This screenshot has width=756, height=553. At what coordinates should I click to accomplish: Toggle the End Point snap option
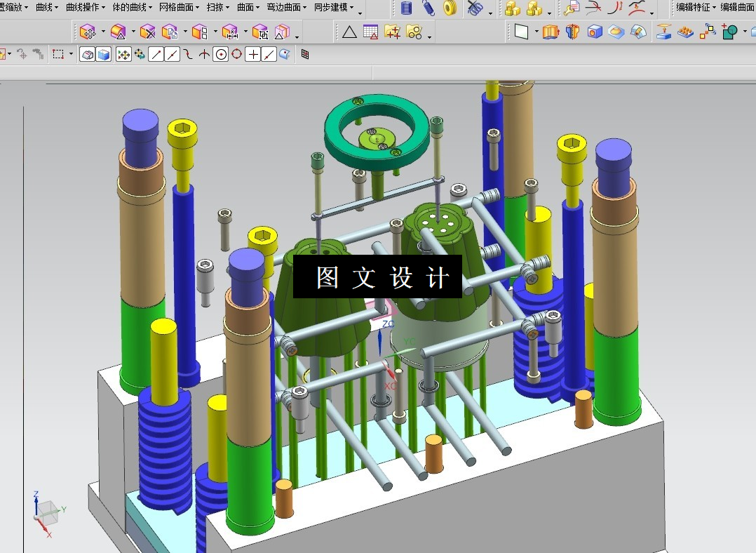(x=156, y=55)
